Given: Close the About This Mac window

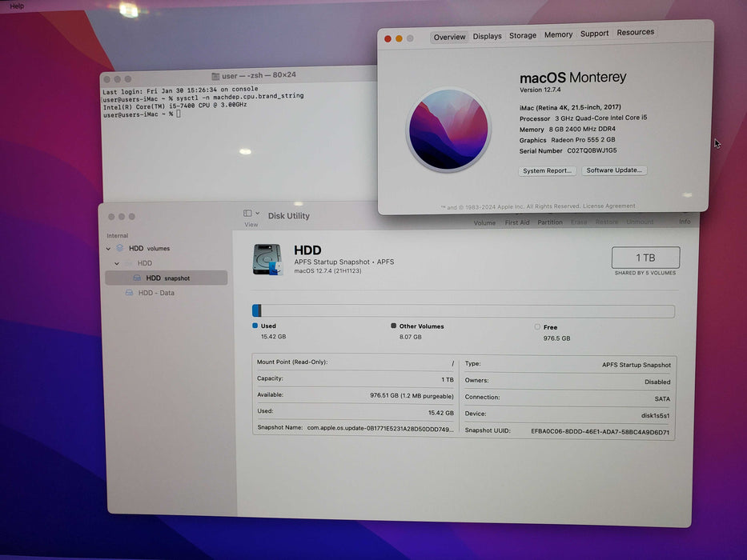Looking at the screenshot, I should pos(388,39).
